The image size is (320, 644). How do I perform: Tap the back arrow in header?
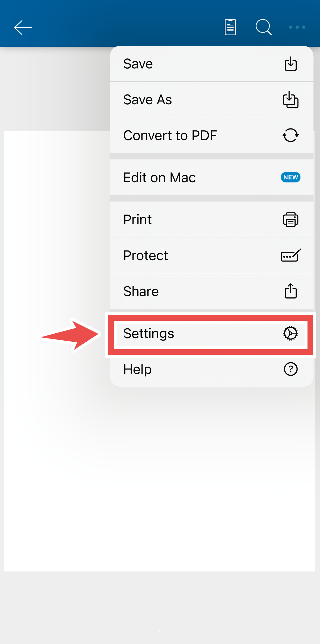coord(23,27)
